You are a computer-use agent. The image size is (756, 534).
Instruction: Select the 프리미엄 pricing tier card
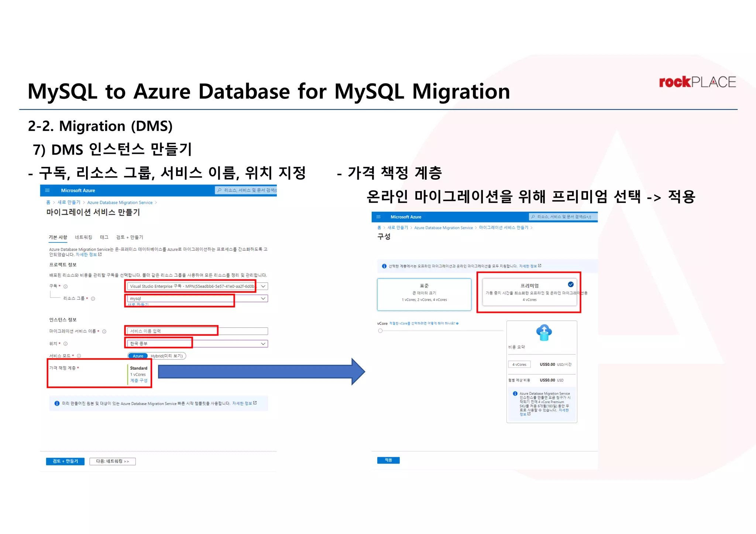pos(529,292)
